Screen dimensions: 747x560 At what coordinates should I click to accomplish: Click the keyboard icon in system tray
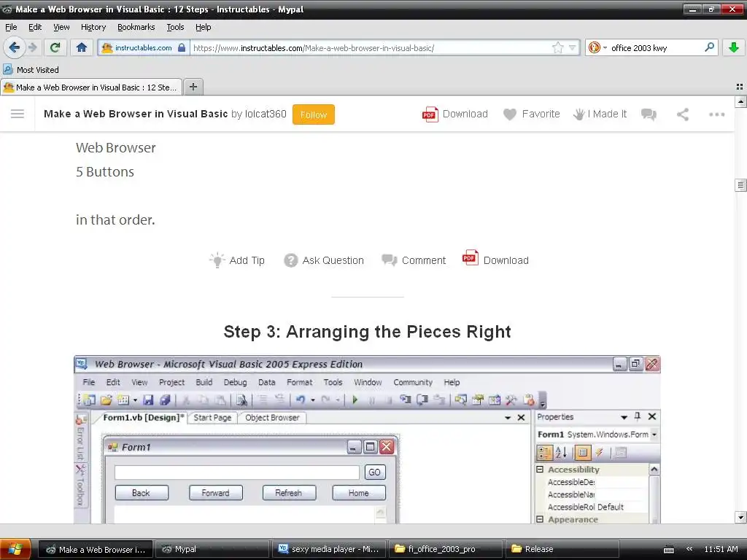669,550
